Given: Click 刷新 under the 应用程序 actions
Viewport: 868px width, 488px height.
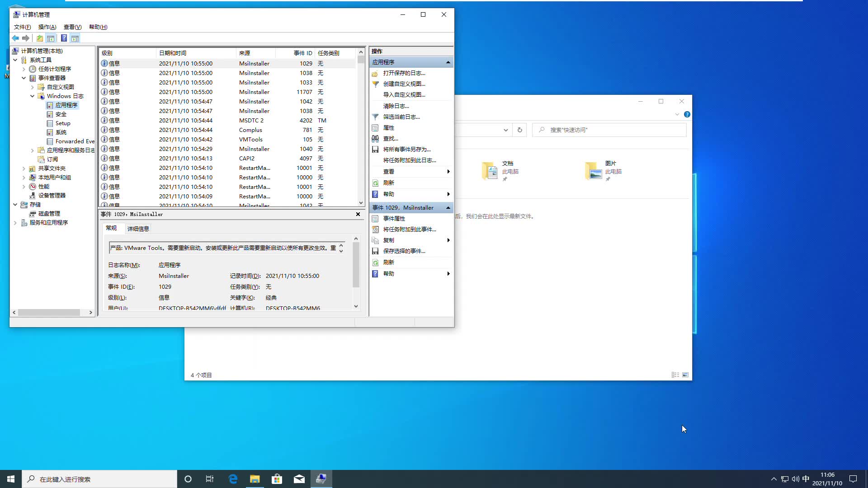Looking at the screenshot, I should point(389,183).
